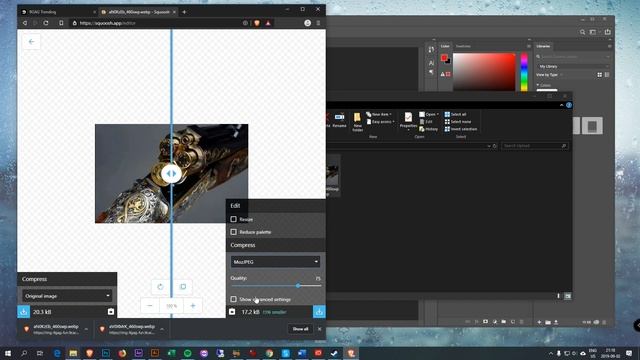Viewport: 640px width, 360px height.
Task: Click Select none in Explorer ribbon
Action: pos(458,122)
